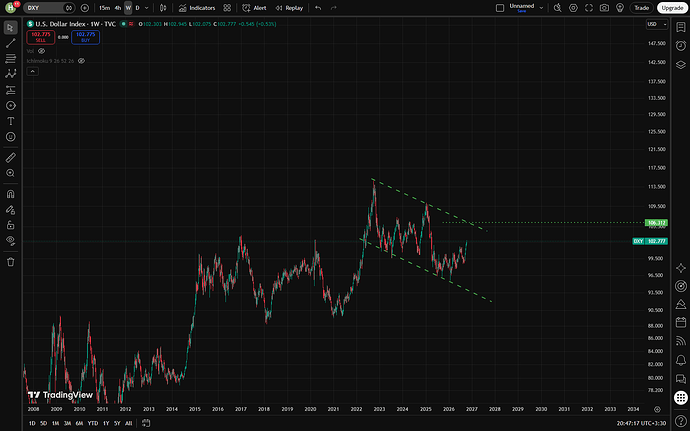Open the watchlist panel icon
690x431 pixels.
click(x=681, y=27)
